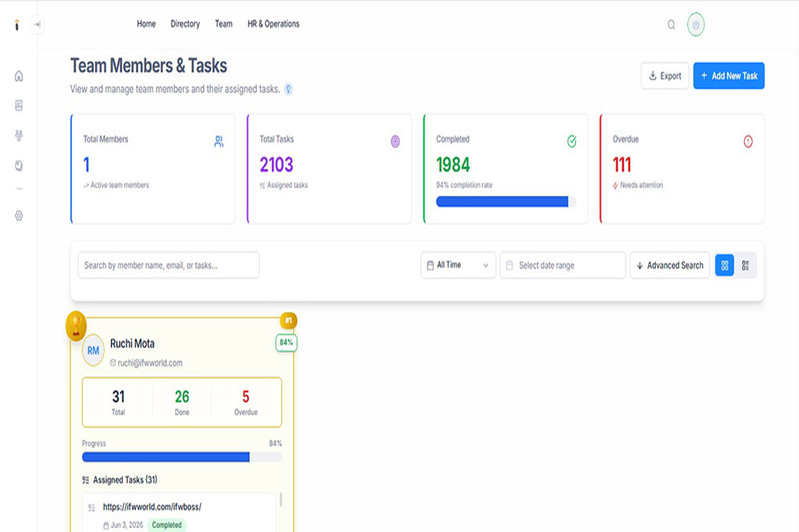Click the lightbulb hint icon beside subtitle
Viewport: 799px width, 532px height.
coord(288,89)
